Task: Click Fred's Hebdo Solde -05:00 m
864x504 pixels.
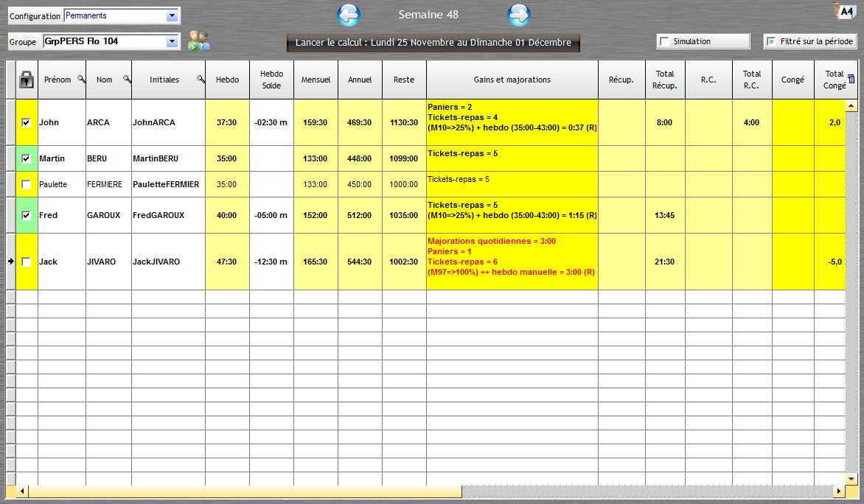Action: tap(271, 215)
